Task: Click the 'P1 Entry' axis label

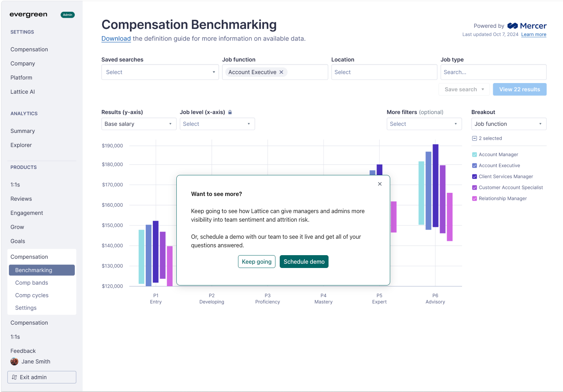Action: coord(156,299)
